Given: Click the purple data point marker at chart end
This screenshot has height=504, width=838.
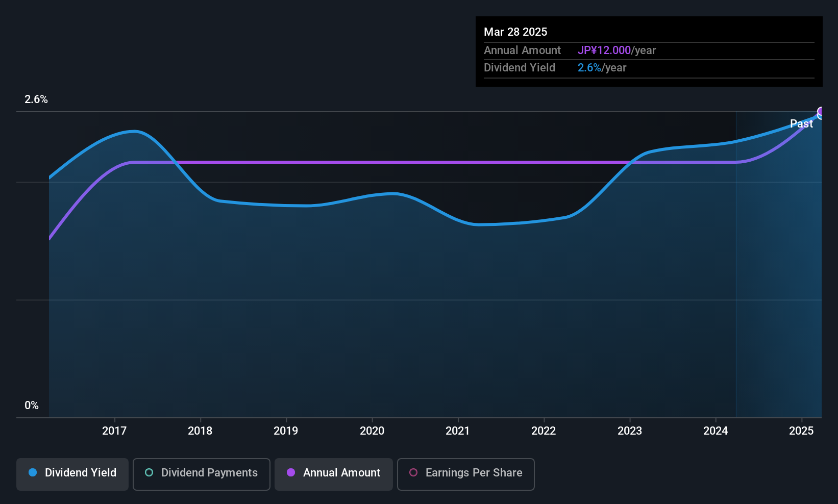Looking at the screenshot, I should pyautogui.click(x=821, y=112).
